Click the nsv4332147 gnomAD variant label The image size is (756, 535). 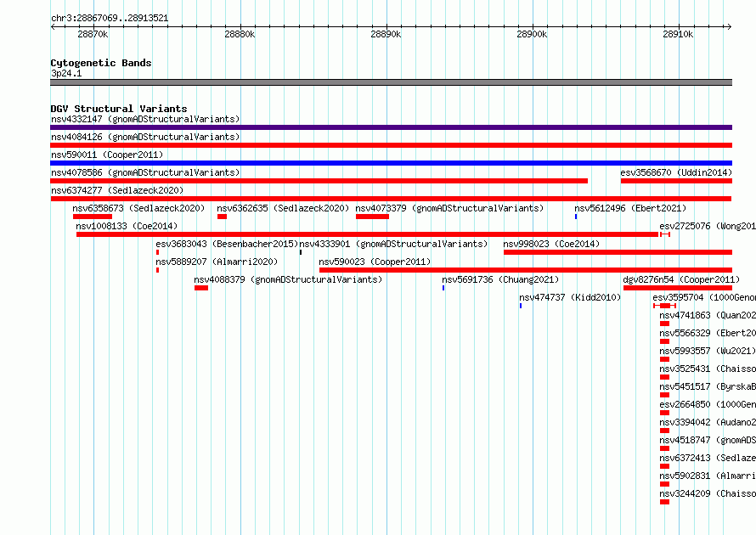tap(145, 119)
